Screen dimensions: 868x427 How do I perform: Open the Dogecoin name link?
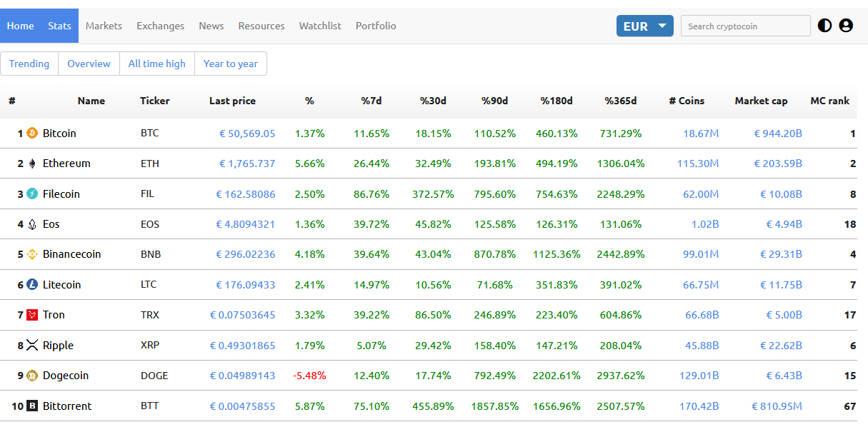(66, 376)
